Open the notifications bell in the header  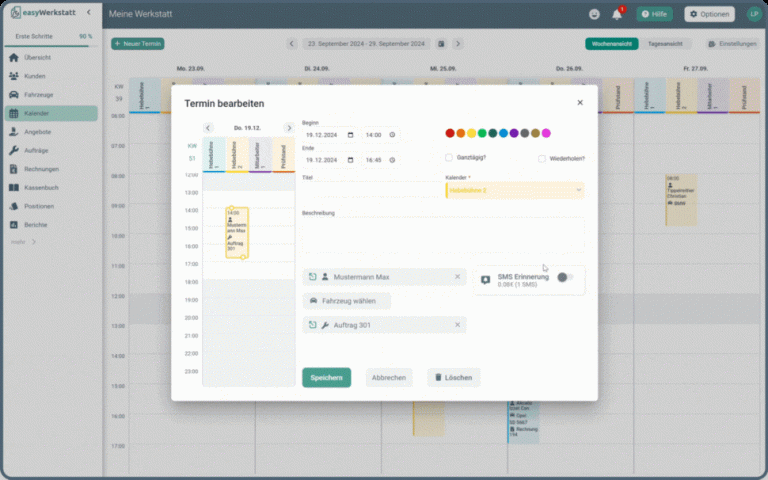(617, 15)
